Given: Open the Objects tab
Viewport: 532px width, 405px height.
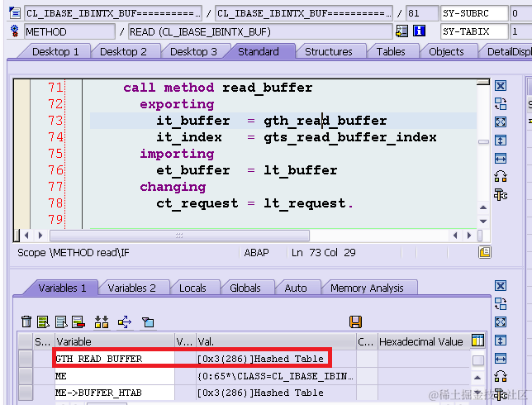Looking at the screenshot, I should coord(446,51).
